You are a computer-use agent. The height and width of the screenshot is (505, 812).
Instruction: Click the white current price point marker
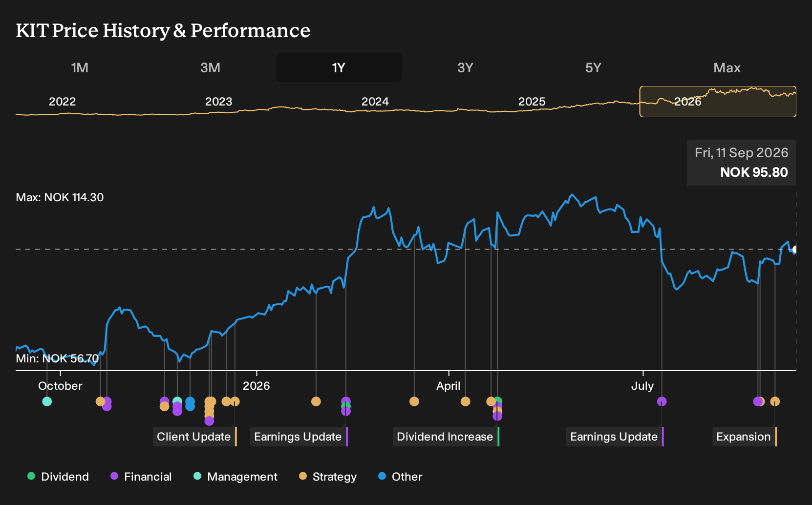point(794,249)
